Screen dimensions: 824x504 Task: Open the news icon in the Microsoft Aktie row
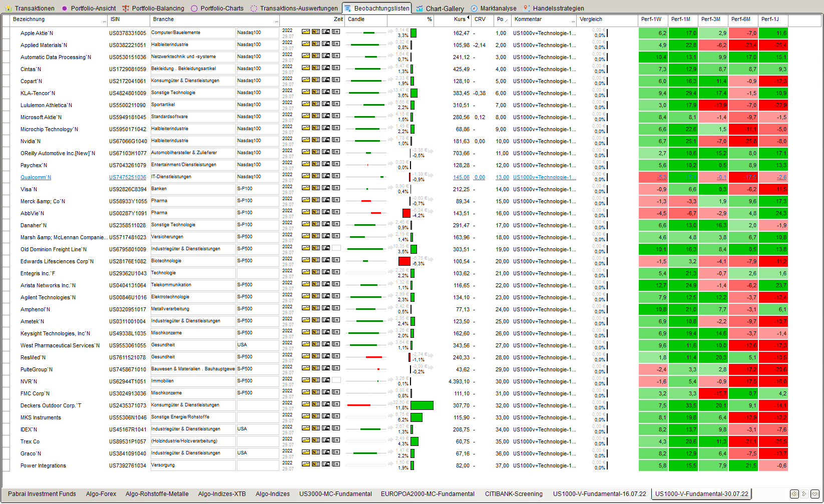[316, 116]
